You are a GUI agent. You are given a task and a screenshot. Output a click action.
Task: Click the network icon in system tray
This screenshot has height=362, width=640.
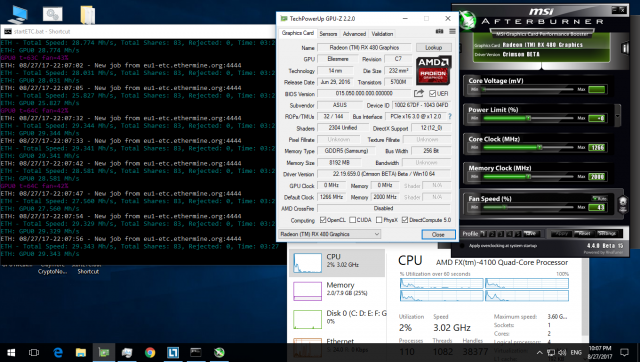tap(551, 352)
